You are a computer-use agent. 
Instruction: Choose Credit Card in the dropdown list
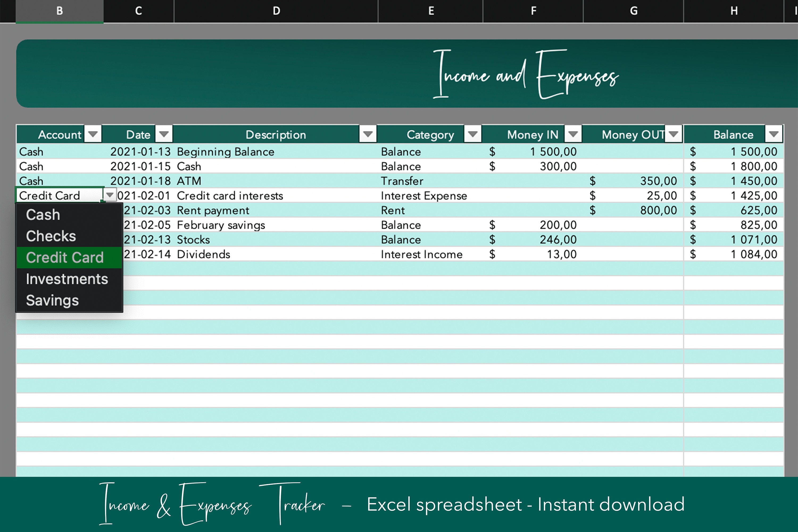pos(65,257)
